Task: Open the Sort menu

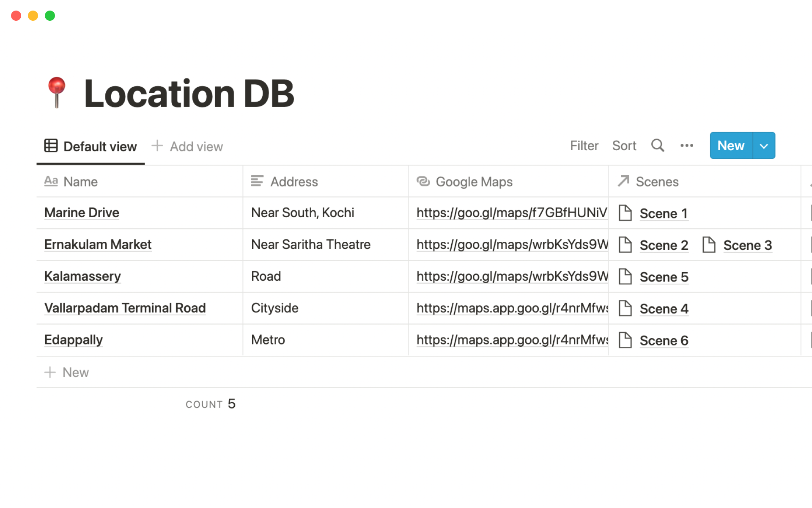Action: click(624, 146)
